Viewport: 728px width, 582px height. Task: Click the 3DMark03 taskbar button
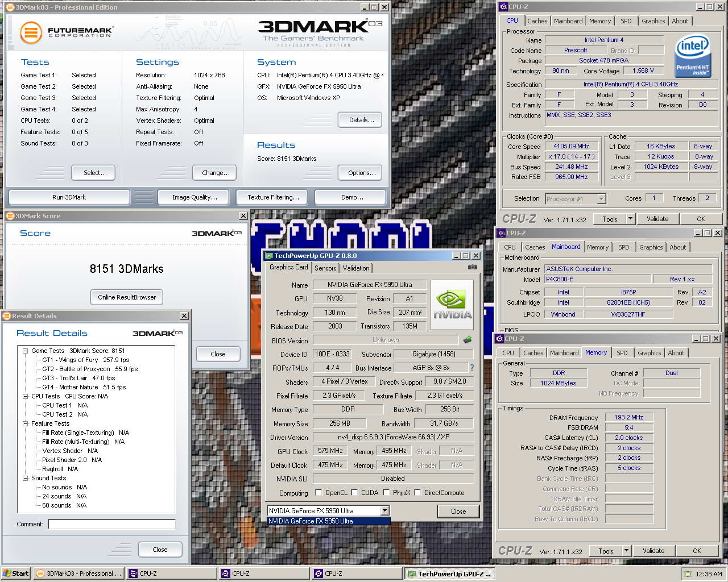[x=79, y=573]
